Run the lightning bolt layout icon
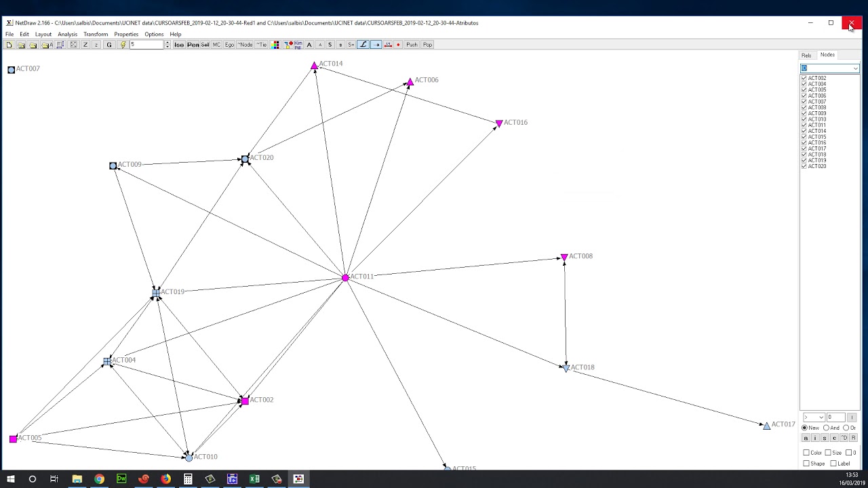 point(123,45)
